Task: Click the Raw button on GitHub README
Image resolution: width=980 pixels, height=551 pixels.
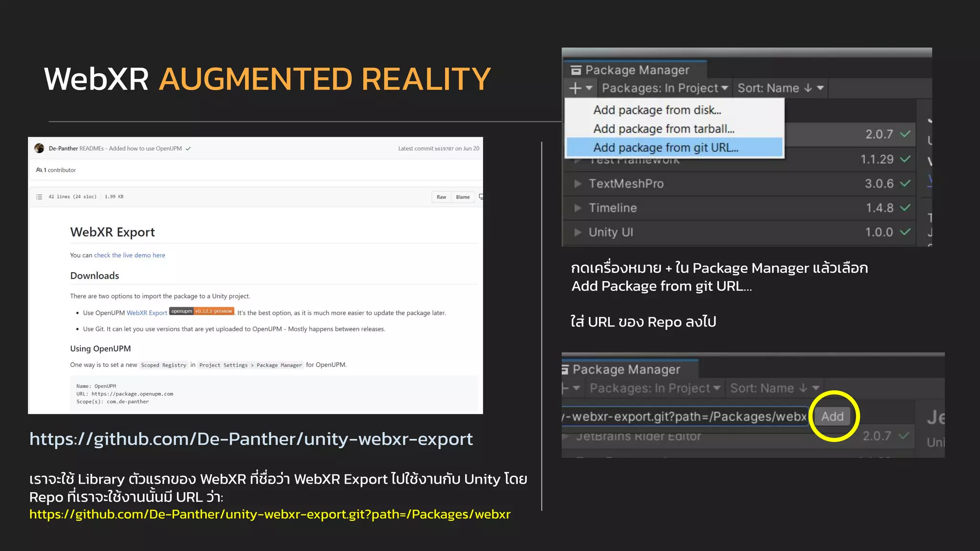Action: [441, 197]
